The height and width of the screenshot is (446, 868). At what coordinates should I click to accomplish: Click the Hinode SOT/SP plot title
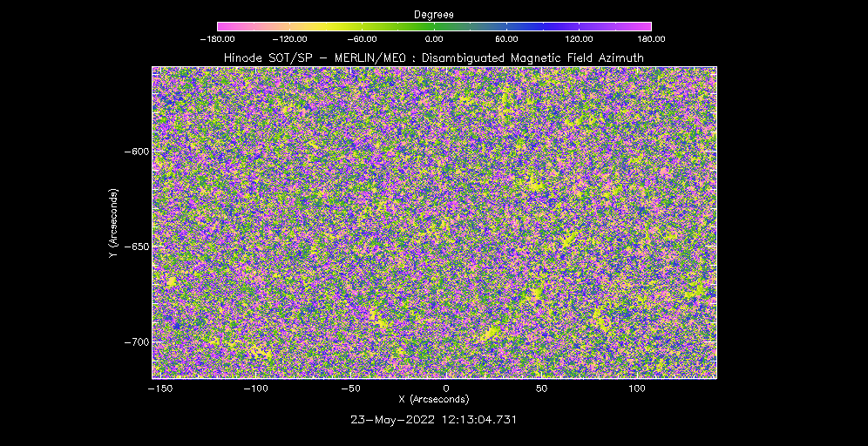point(433,57)
